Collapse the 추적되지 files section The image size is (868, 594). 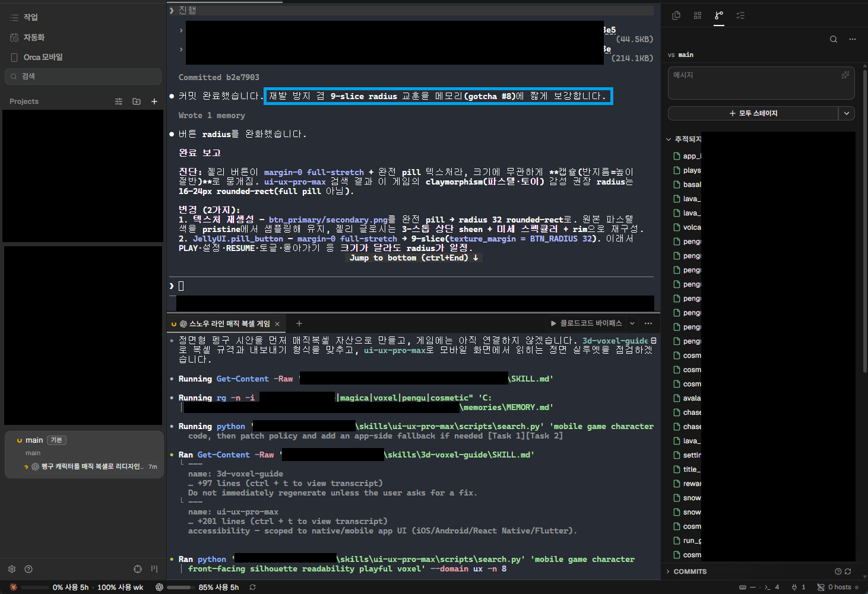(669, 139)
